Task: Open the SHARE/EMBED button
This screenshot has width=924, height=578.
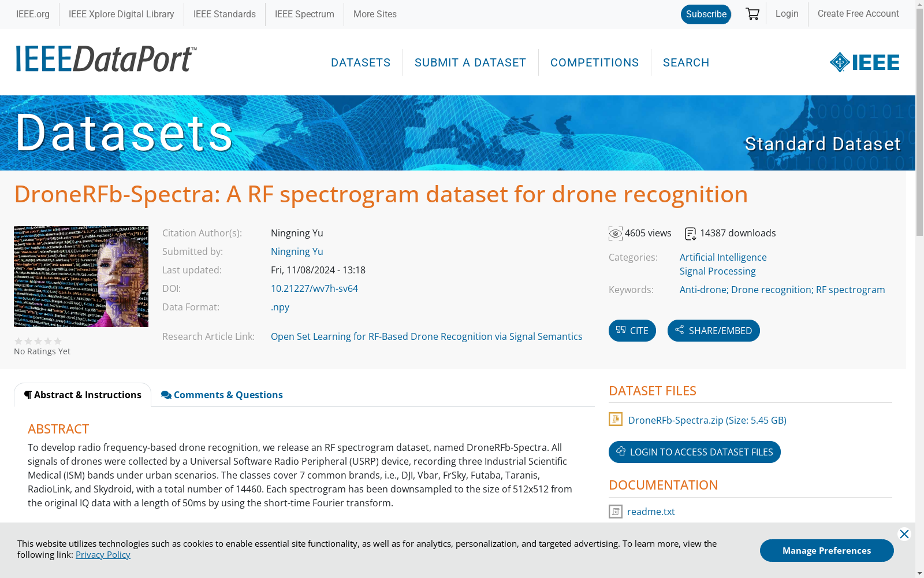Action: point(714,331)
